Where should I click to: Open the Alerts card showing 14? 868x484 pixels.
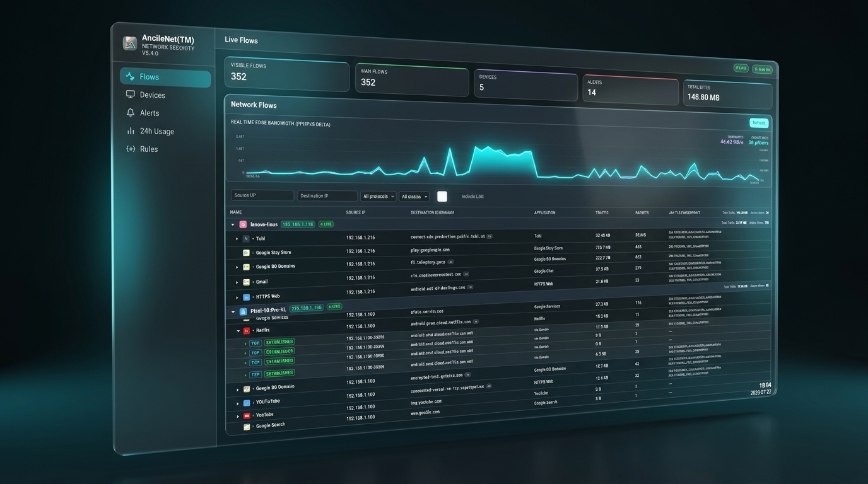[630, 89]
